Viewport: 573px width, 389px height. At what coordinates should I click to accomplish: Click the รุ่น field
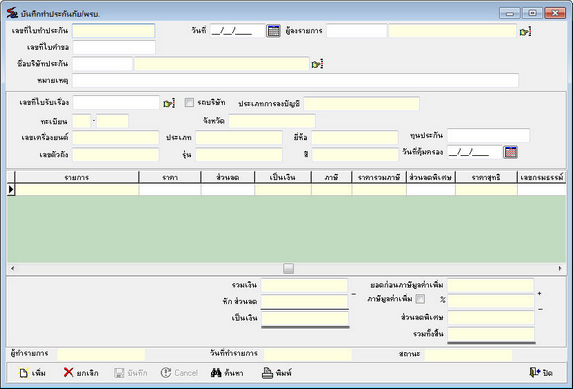point(239,155)
